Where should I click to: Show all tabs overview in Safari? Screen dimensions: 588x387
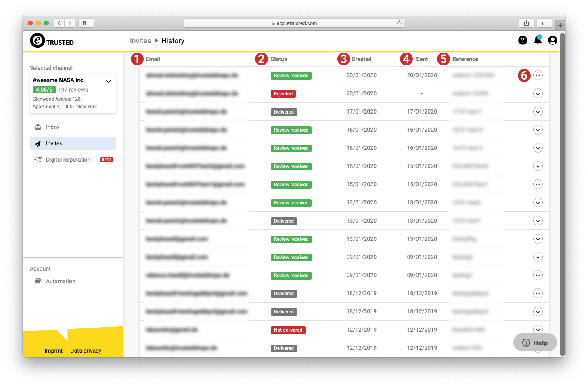pyautogui.click(x=545, y=23)
